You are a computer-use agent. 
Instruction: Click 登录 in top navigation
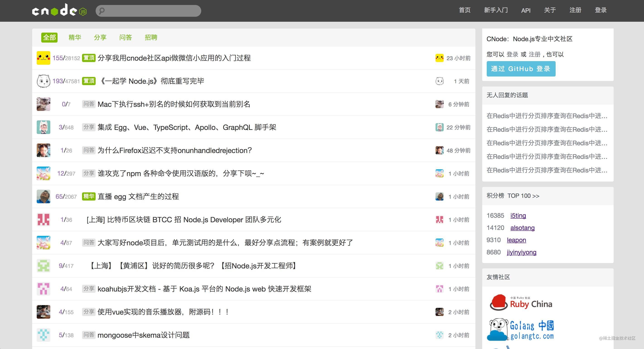601,10
